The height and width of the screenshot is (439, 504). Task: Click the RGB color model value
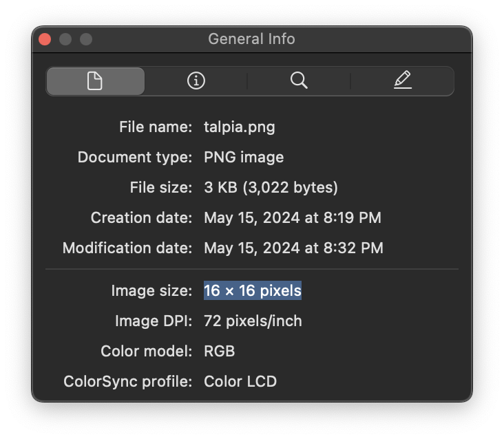[220, 352]
